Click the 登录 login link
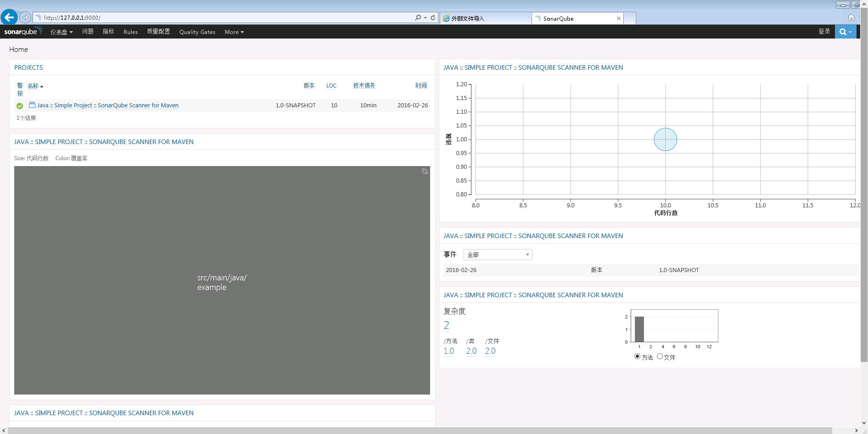 [824, 31]
